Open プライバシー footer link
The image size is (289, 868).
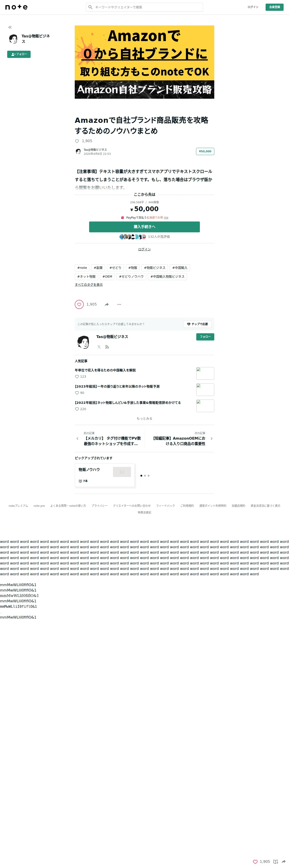tap(99, 506)
